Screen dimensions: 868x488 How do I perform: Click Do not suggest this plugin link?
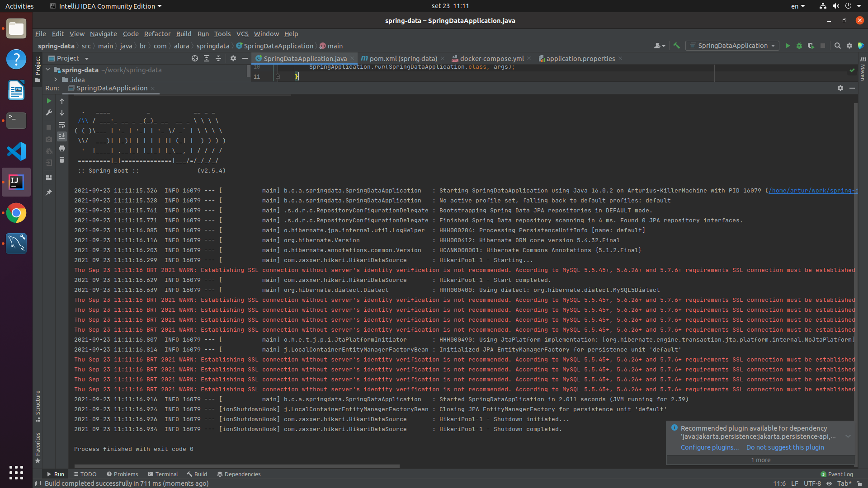point(785,447)
